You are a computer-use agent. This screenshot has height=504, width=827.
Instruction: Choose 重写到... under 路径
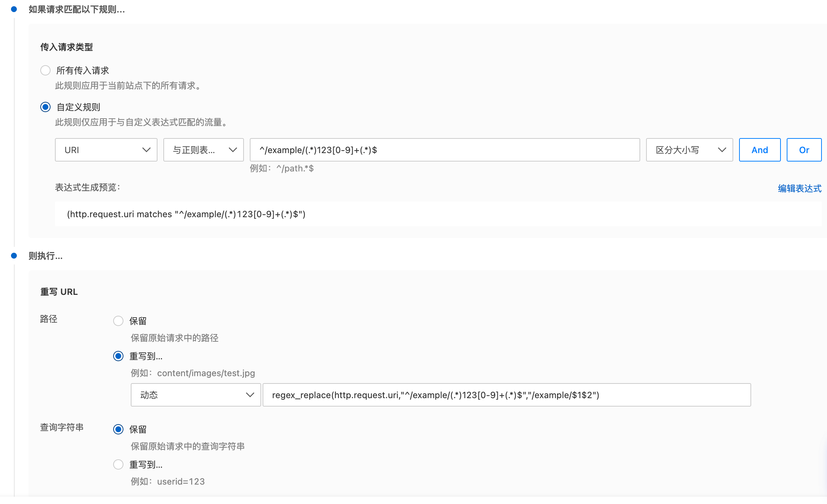118,356
